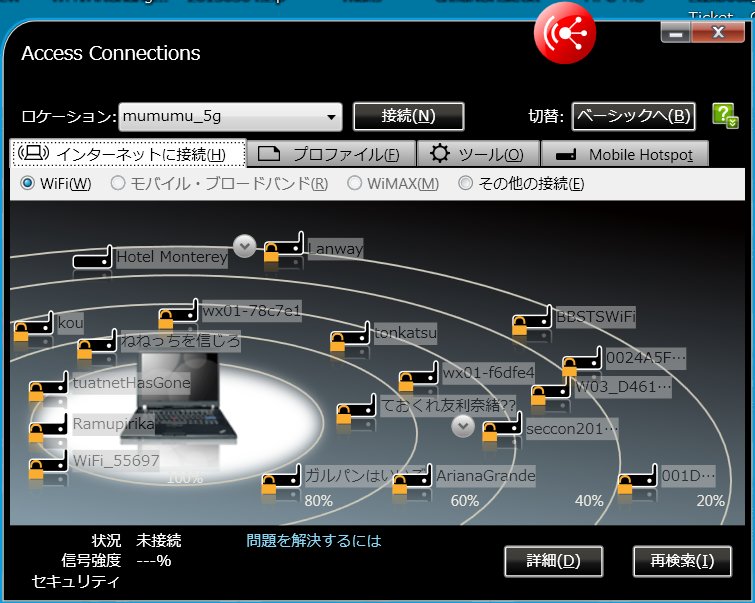Select the モバイル・ブロードバンド radio button
The height and width of the screenshot is (603, 755).
click(118, 183)
